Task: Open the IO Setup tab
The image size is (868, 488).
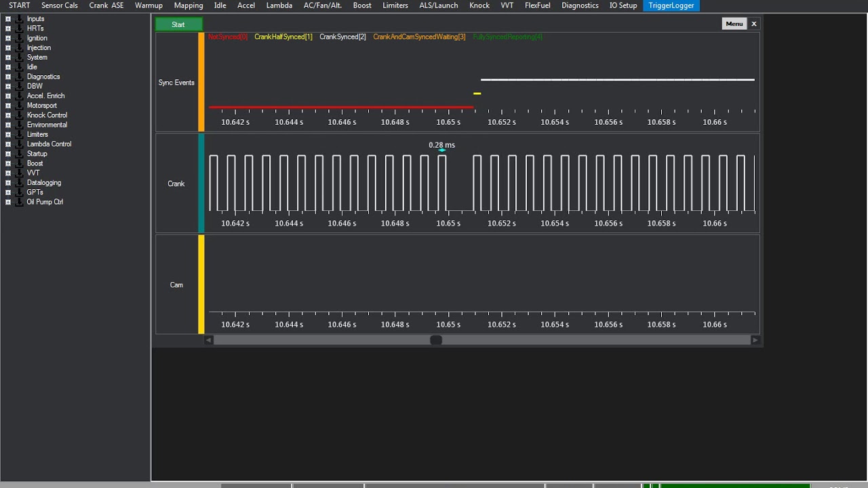Action: (x=623, y=5)
